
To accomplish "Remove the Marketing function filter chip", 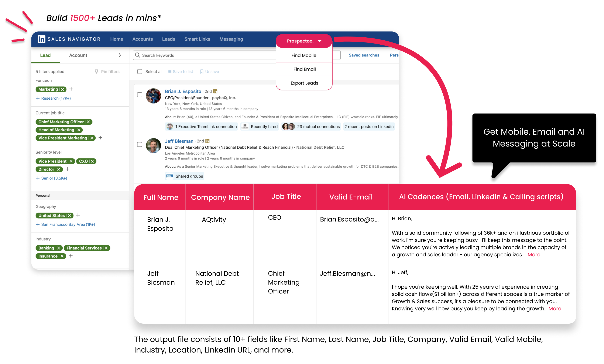I will [x=62, y=89].
